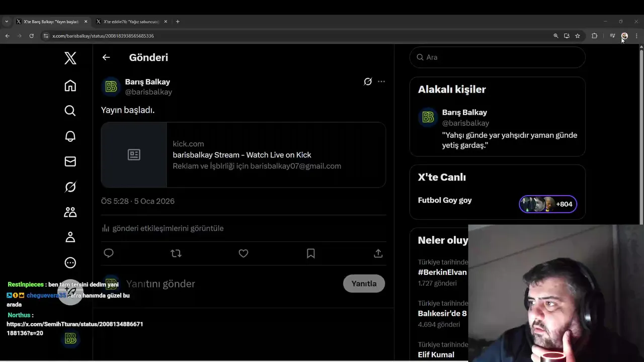
Task: Click the Yanıtını gönder reply field
Action: [x=231, y=284]
